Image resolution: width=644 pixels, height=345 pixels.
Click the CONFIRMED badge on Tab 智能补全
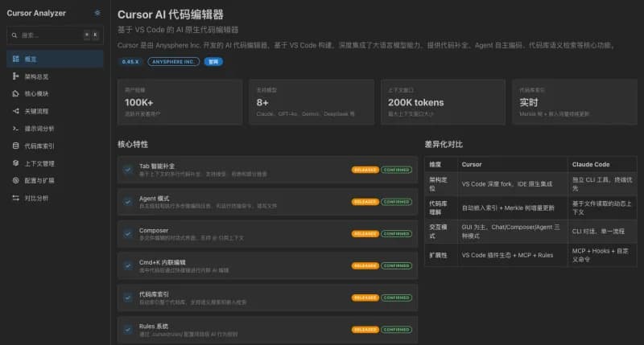click(x=396, y=170)
